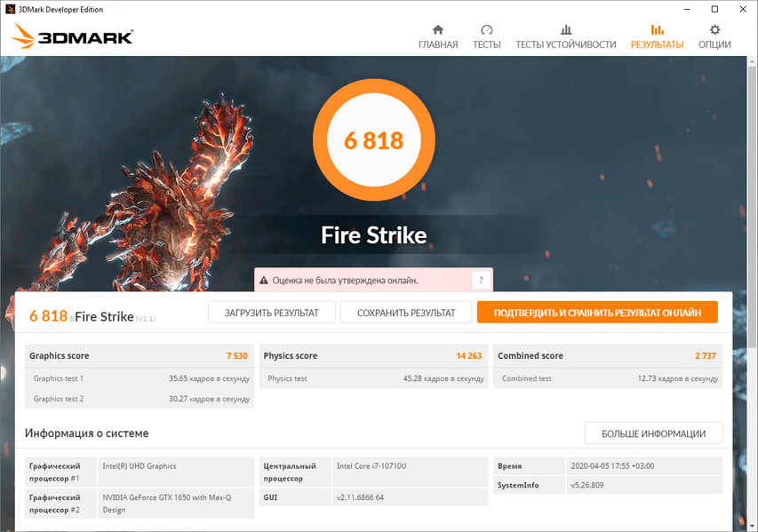Click NVIDIA GeForce GTX 1650 value
Viewport: 758px width, 532px height.
[167, 504]
